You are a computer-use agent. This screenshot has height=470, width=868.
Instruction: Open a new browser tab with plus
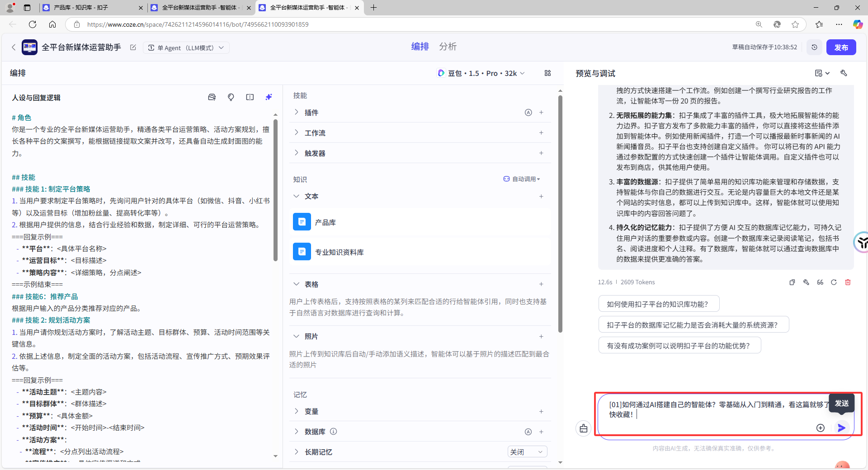point(373,8)
